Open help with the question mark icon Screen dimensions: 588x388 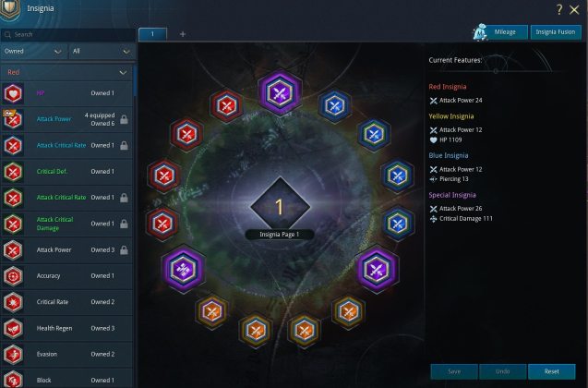559,9
